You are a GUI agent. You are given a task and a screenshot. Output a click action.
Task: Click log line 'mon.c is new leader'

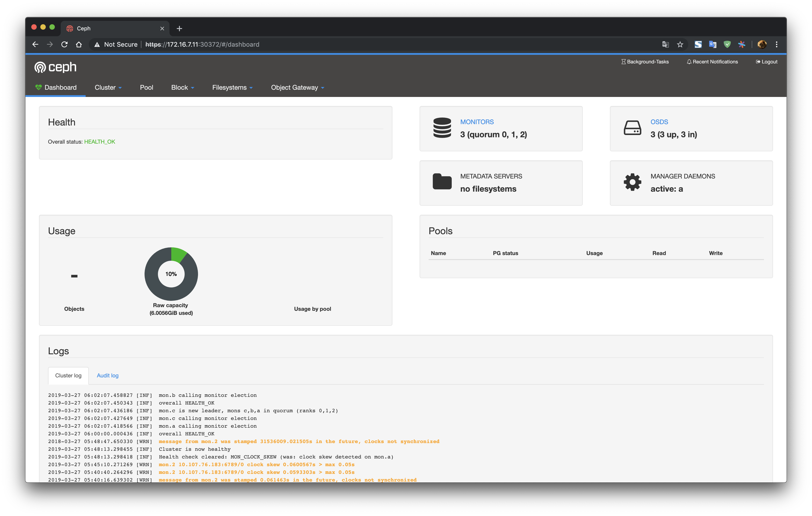[x=248, y=410]
